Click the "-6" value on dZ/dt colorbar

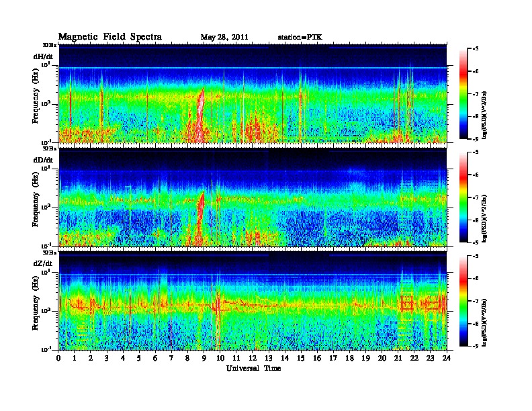(476, 279)
